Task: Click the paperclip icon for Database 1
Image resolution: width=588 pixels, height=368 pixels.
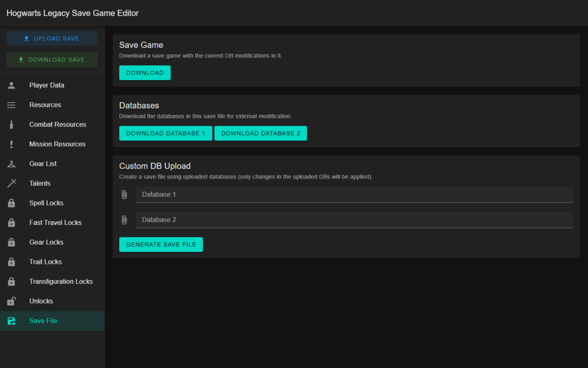Action: point(124,195)
